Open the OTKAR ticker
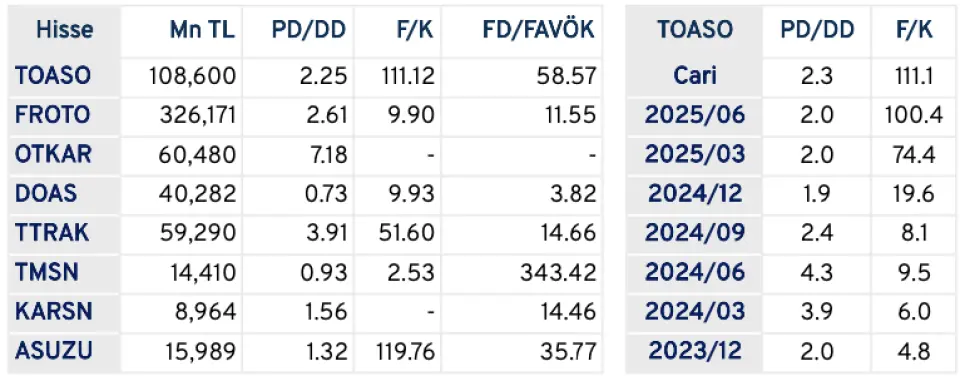Viewport: 960px width, 376px height. click(x=53, y=154)
